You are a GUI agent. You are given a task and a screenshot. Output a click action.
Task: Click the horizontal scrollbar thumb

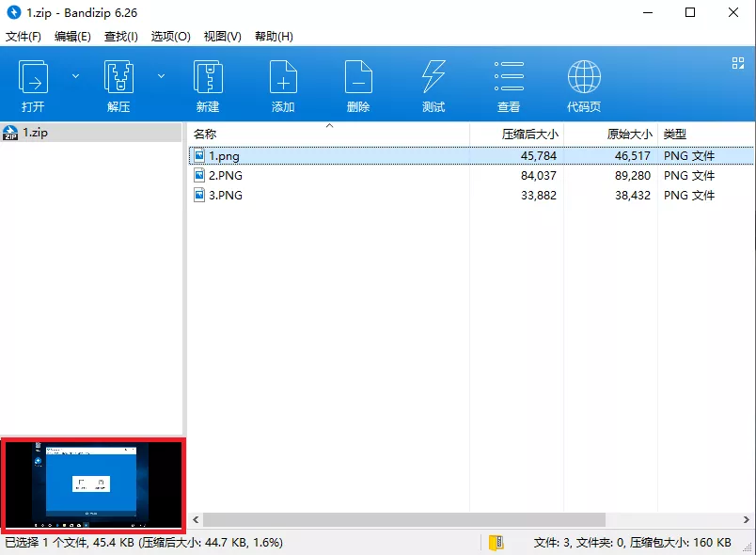(404, 520)
